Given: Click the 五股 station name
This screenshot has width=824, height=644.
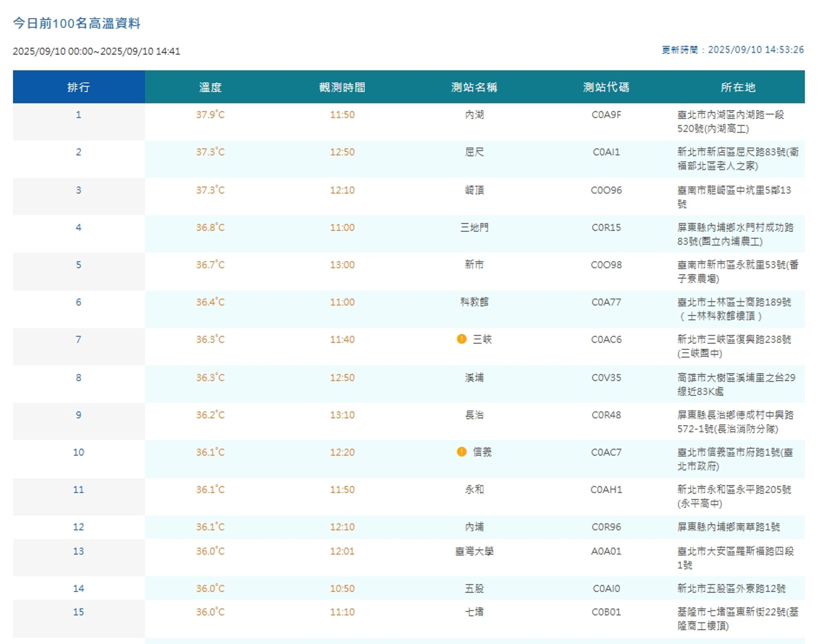Looking at the screenshot, I should point(474,588).
